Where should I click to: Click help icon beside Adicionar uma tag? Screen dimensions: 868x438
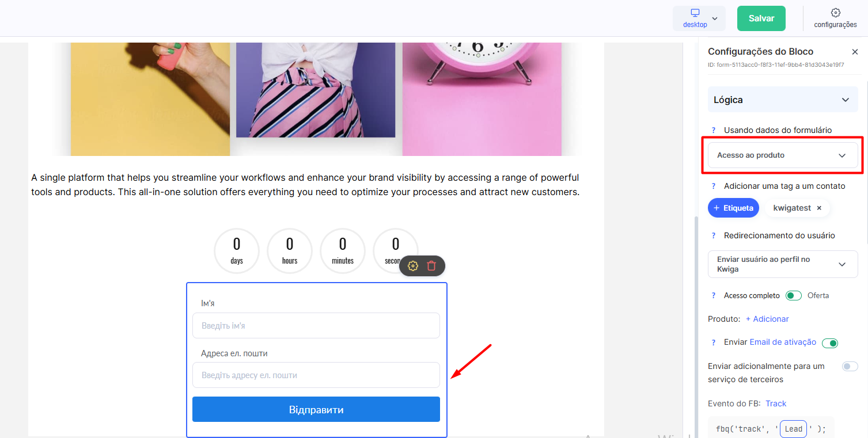pyautogui.click(x=714, y=186)
